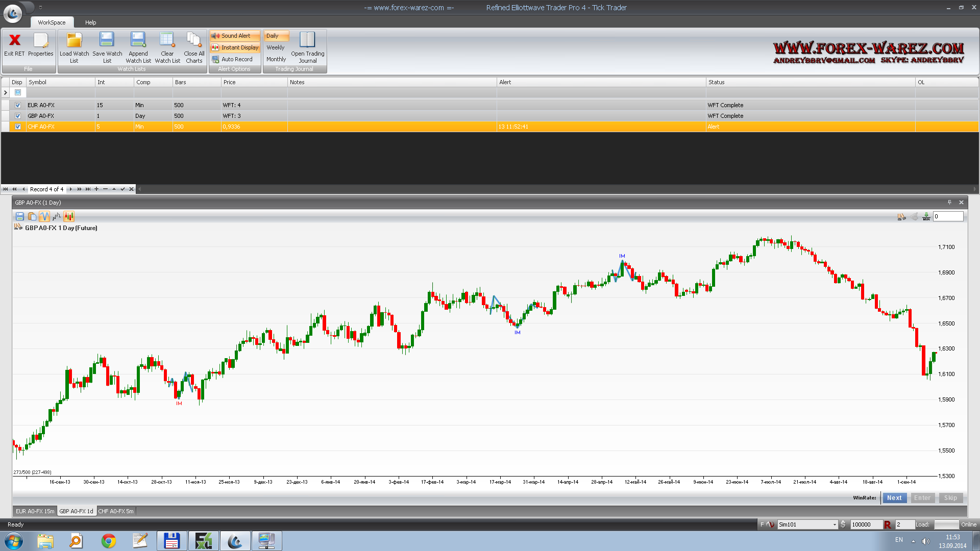The height and width of the screenshot is (551, 980).
Task: Open the Help menu tab
Action: pyautogui.click(x=90, y=22)
